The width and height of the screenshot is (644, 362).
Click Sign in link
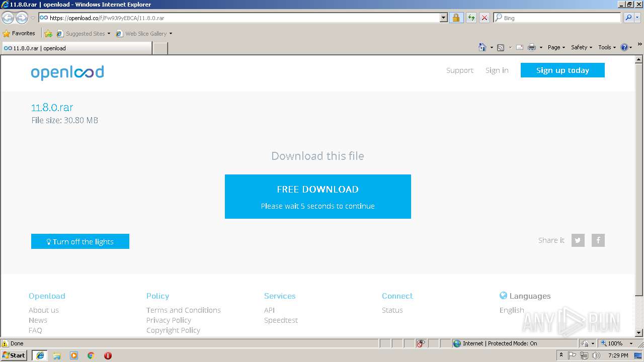(x=497, y=70)
